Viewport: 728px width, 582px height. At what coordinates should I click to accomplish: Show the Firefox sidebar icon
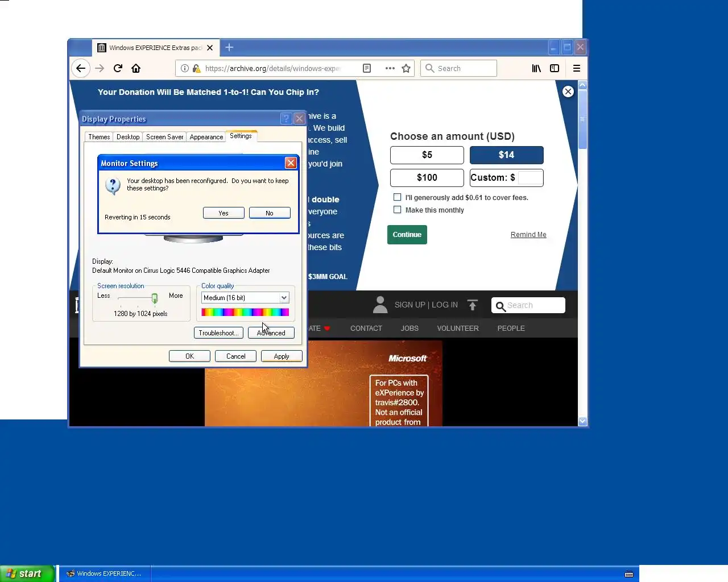pos(555,68)
